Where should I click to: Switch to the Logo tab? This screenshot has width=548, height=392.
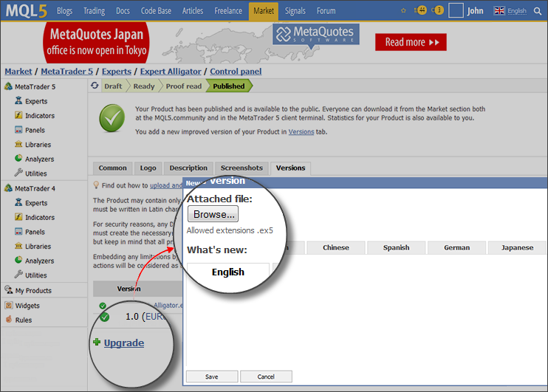148,168
